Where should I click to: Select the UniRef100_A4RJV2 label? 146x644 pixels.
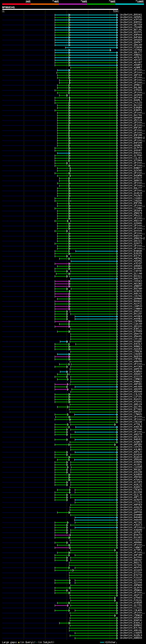point(131,294)
